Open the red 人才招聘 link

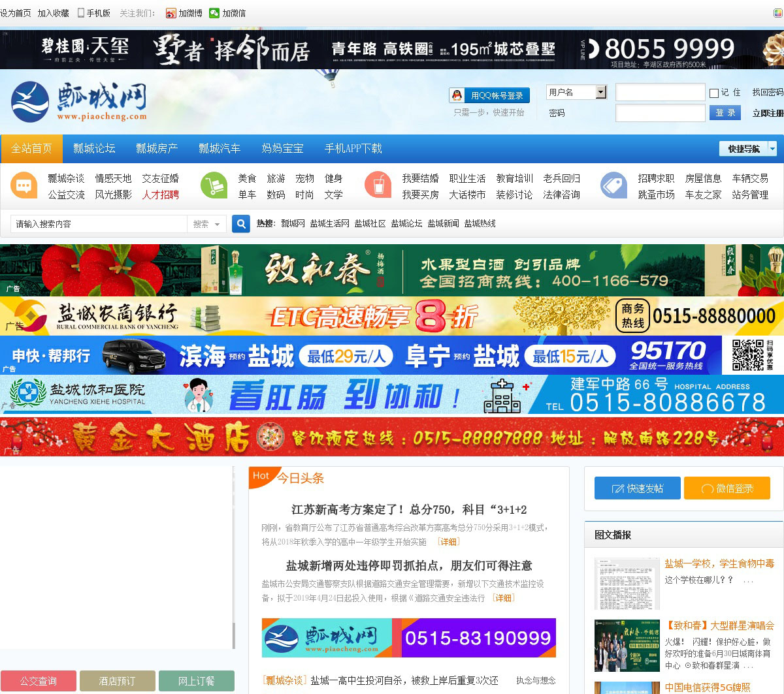pos(160,195)
